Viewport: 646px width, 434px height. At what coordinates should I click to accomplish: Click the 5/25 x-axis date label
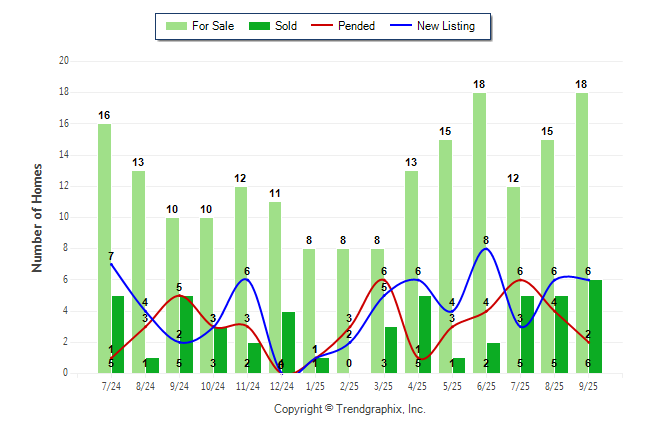[452, 387]
